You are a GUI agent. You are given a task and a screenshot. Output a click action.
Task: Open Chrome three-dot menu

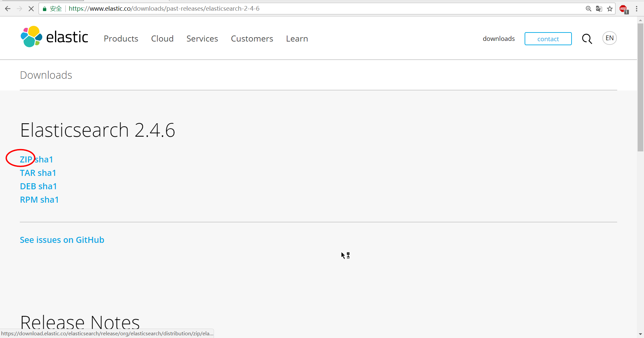coord(637,9)
